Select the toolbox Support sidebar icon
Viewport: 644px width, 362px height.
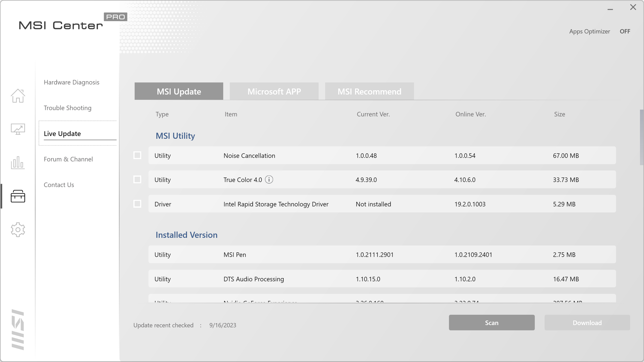tap(18, 196)
